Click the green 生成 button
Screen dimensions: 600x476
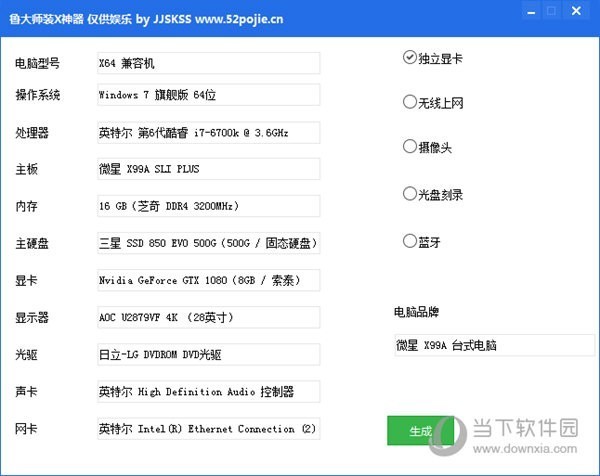pos(421,431)
